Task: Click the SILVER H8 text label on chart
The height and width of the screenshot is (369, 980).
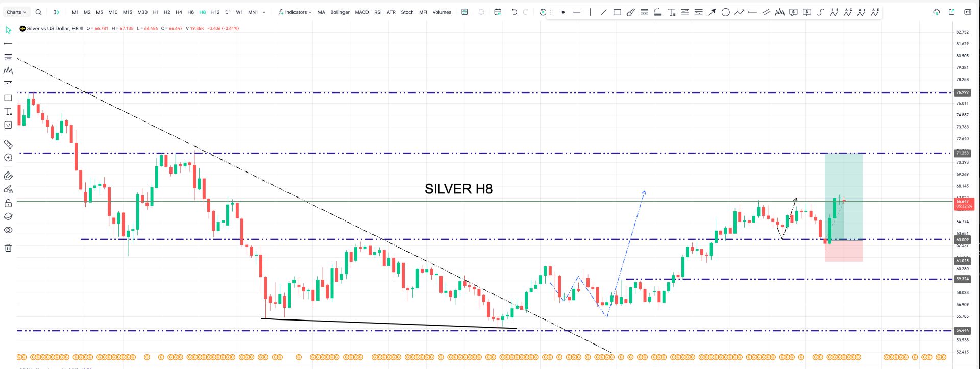Action: [x=458, y=189]
